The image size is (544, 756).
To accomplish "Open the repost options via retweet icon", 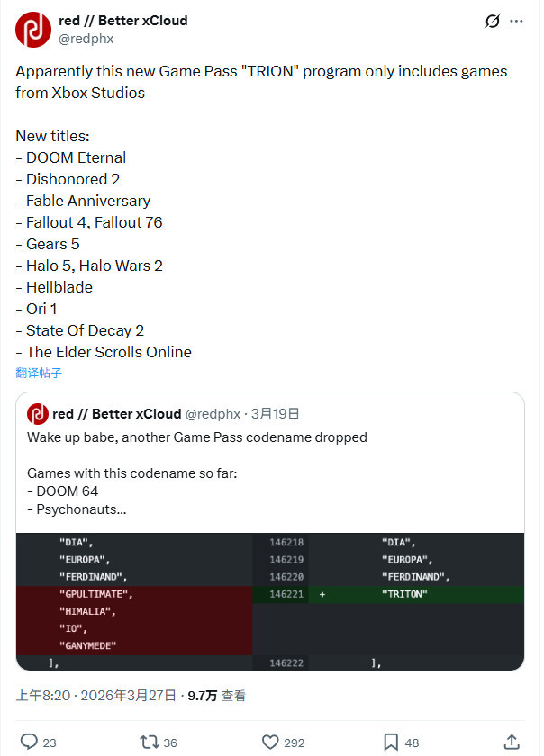I will pos(148,742).
